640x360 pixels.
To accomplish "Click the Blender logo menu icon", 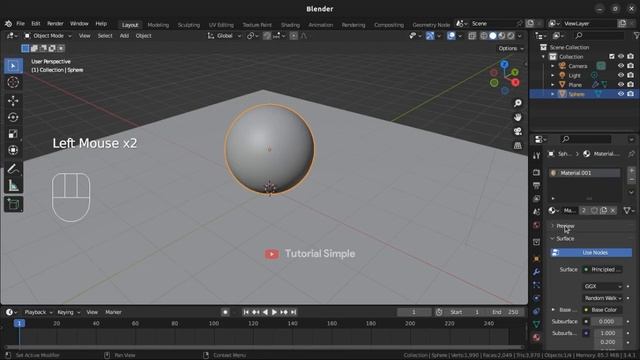I will tap(8, 24).
